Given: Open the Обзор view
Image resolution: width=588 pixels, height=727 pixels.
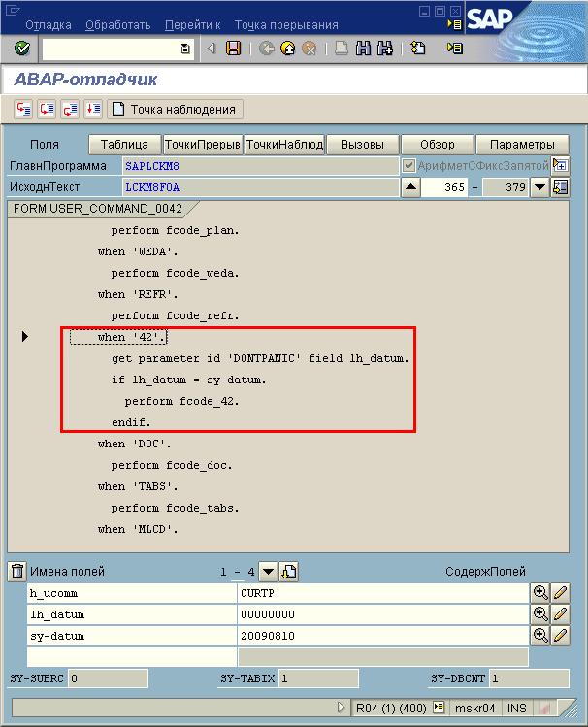Looking at the screenshot, I should click(x=437, y=145).
